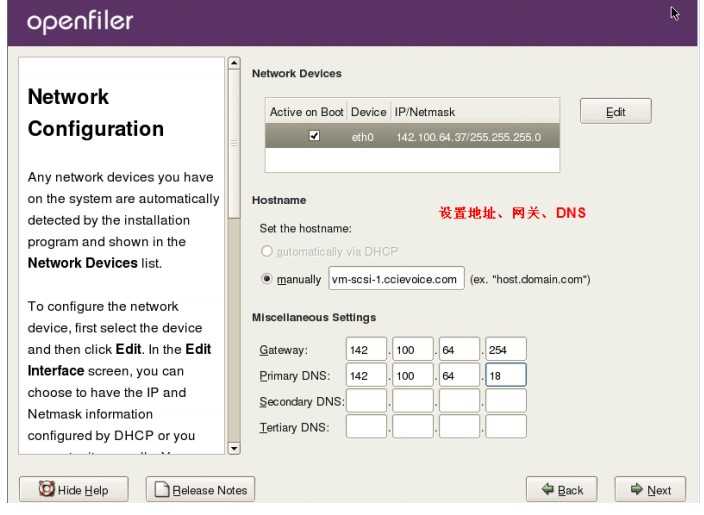Click Tertiary DNS fourth octet field
This screenshot has width=704, height=515.
(x=506, y=427)
